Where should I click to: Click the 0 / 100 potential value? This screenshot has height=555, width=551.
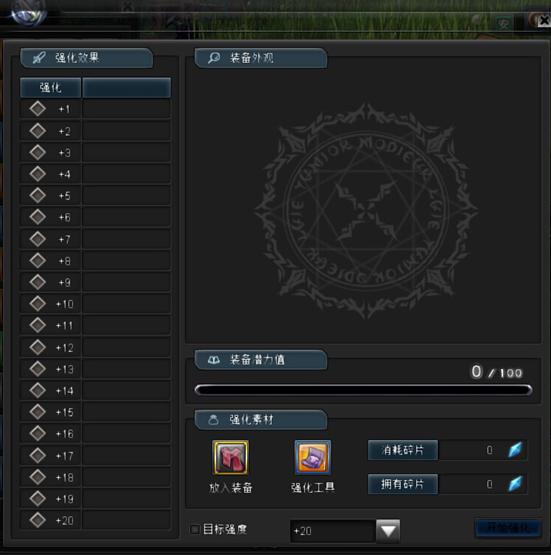click(497, 372)
